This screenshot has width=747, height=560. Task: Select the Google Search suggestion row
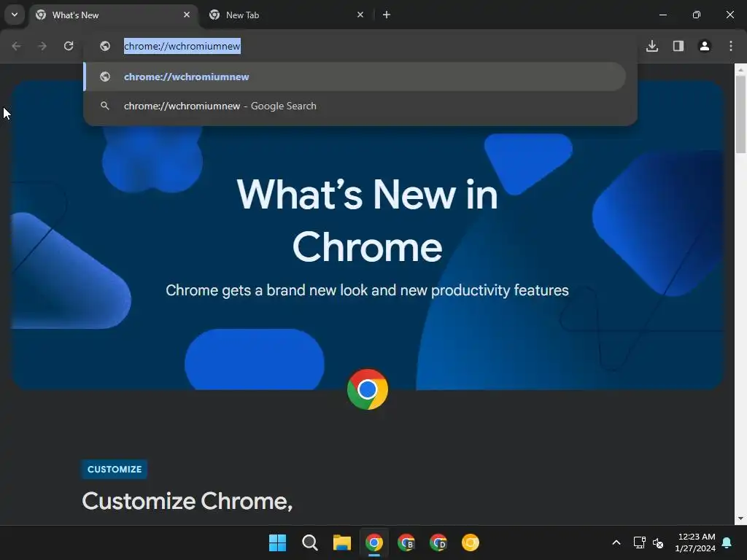pos(355,106)
